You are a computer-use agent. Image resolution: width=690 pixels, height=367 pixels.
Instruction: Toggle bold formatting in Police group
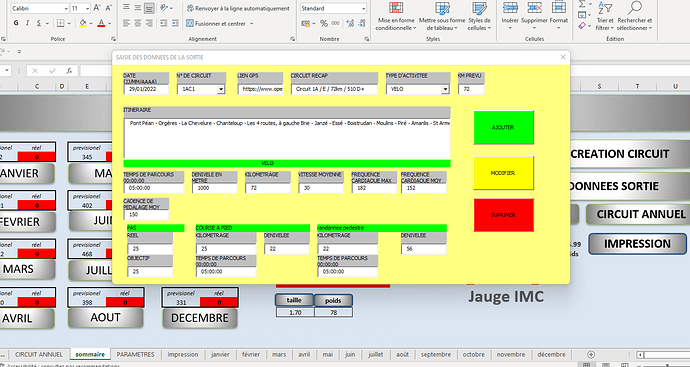click(16, 23)
